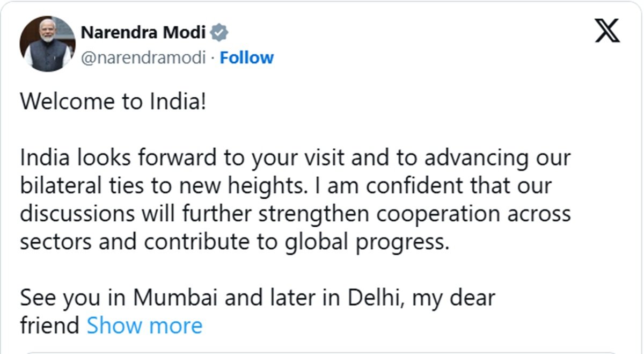Click the word "friend" before Show more
The height and width of the screenshot is (354, 644).
click(50, 326)
